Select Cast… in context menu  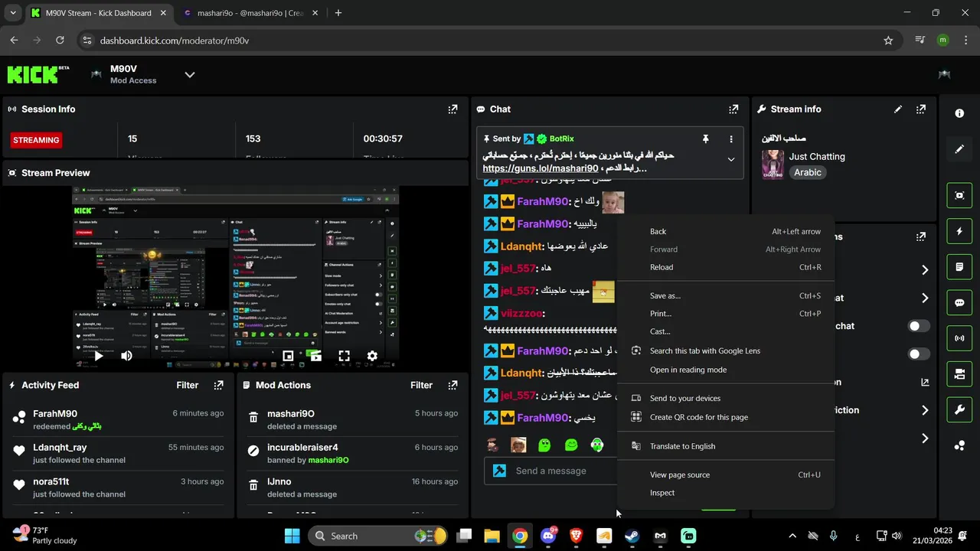[726, 331]
